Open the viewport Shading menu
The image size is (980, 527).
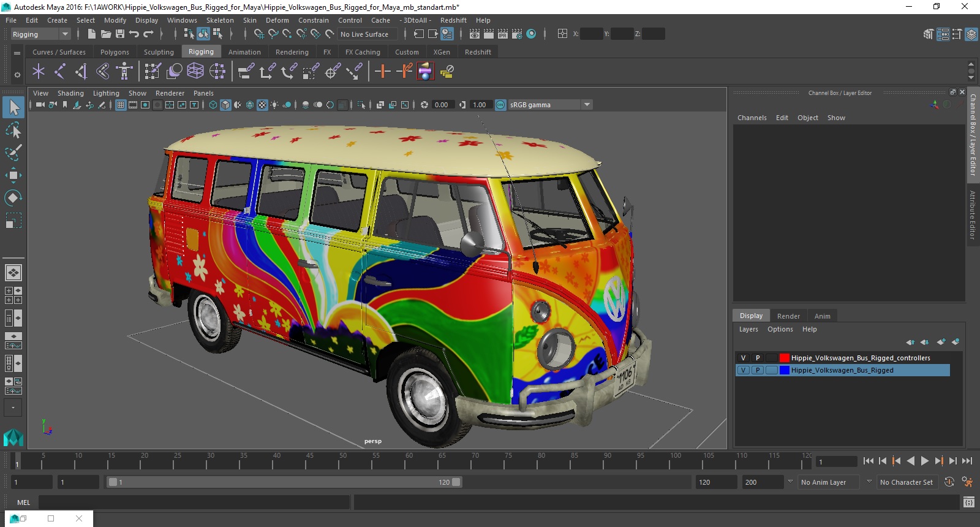coord(70,93)
